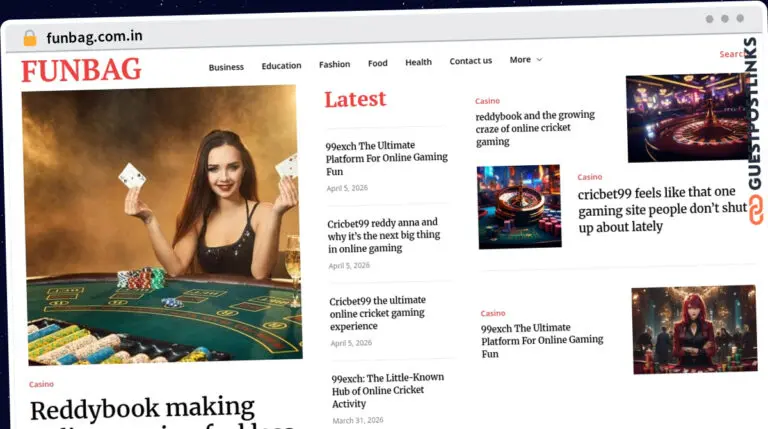
Task: Click Casino tag above right-column 99exch article
Action: pyautogui.click(x=493, y=313)
